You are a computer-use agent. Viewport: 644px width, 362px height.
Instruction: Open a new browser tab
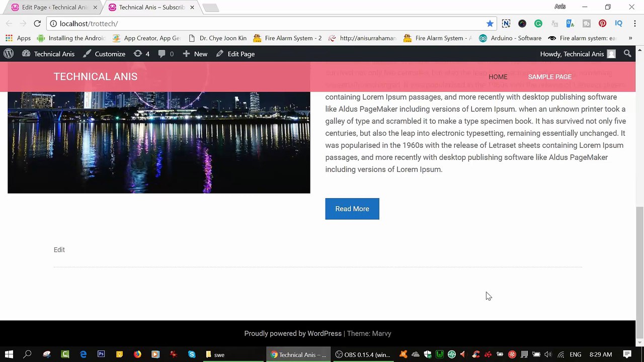211,8
